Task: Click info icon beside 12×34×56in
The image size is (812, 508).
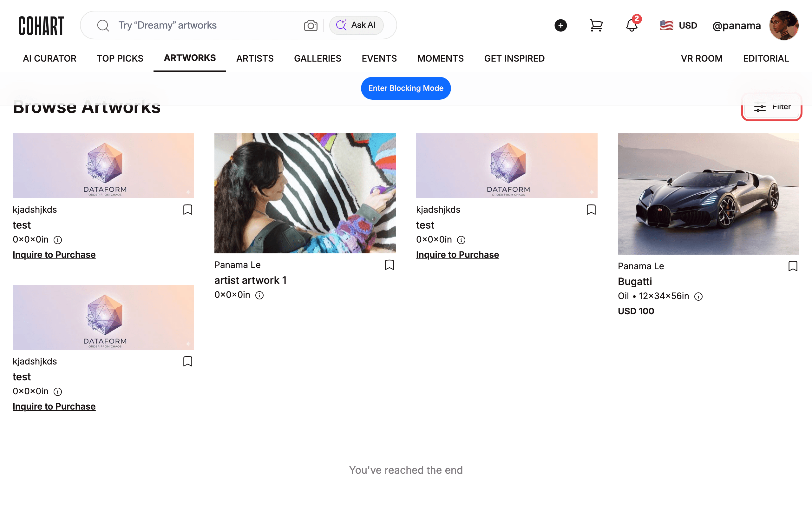Action: tap(698, 297)
